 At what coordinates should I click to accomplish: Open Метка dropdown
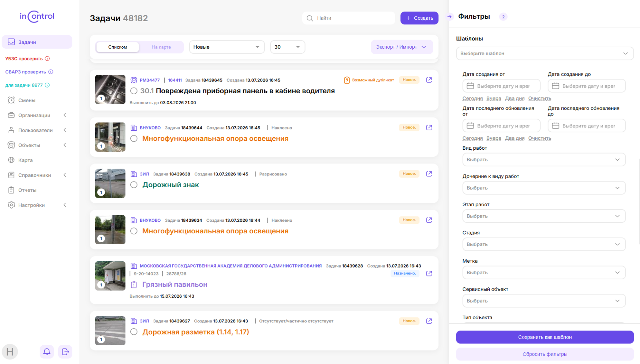tap(544, 273)
